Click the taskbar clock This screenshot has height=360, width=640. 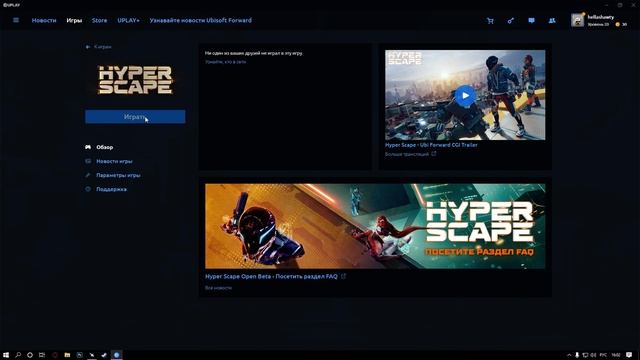pos(616,355)
